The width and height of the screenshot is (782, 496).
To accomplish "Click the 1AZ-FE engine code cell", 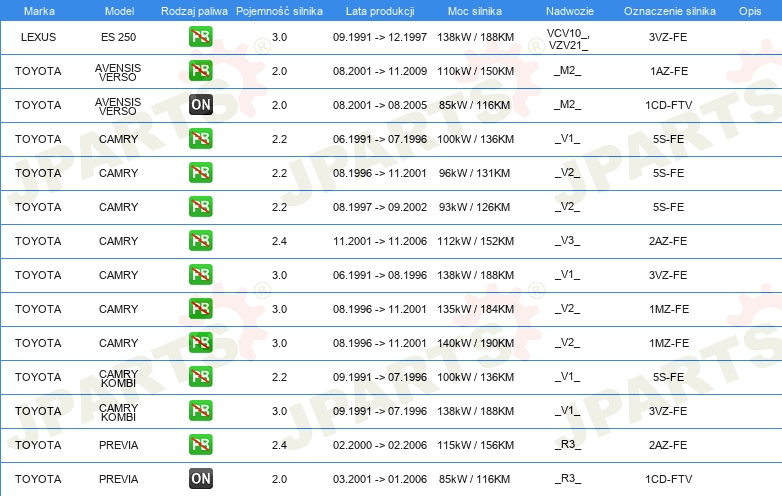I will tap(669, 71).
